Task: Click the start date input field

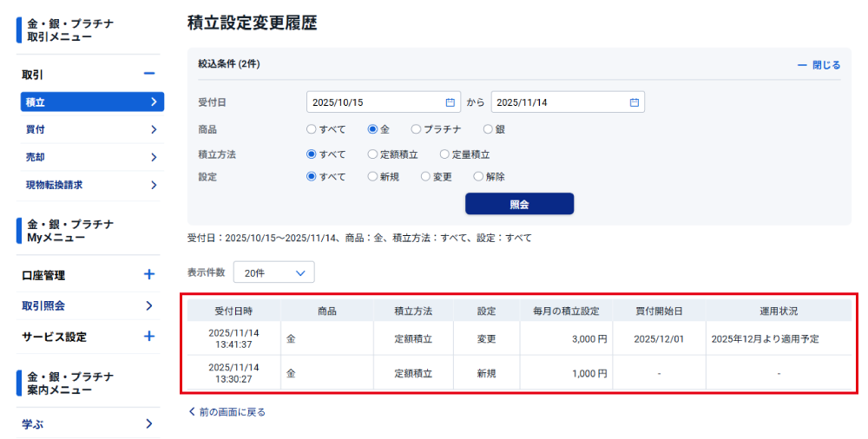Action: (x=373, y=102)
